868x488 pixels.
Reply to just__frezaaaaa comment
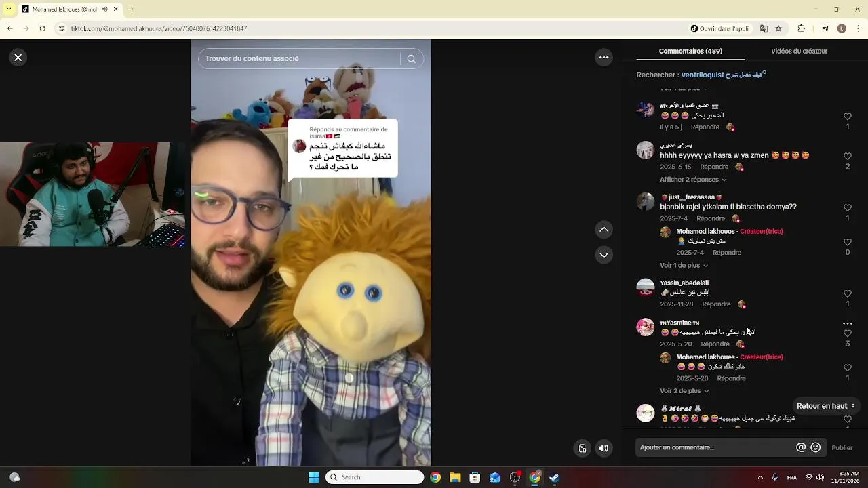coord(711,218)
